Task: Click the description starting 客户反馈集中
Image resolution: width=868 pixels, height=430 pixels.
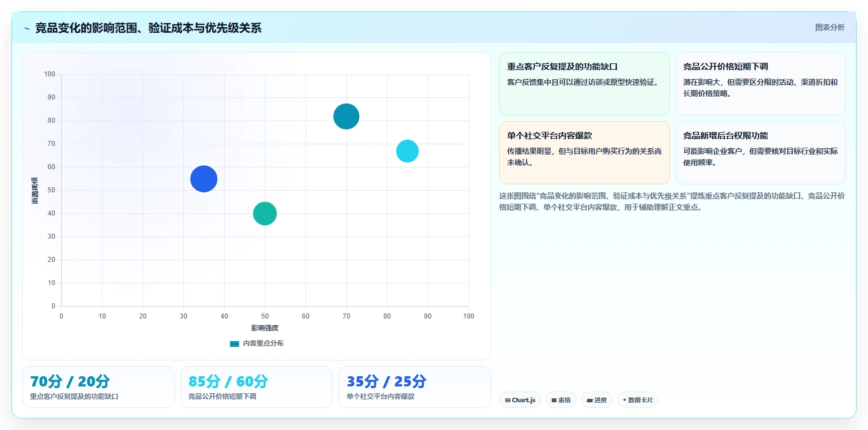Action: point(583,83)
